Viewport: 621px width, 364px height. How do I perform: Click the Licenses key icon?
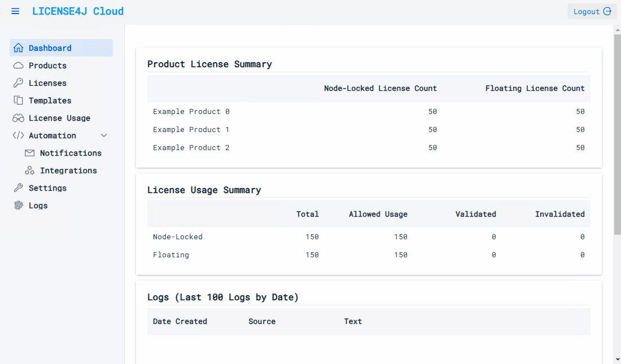pyautogui.click(x=18, y=83)
